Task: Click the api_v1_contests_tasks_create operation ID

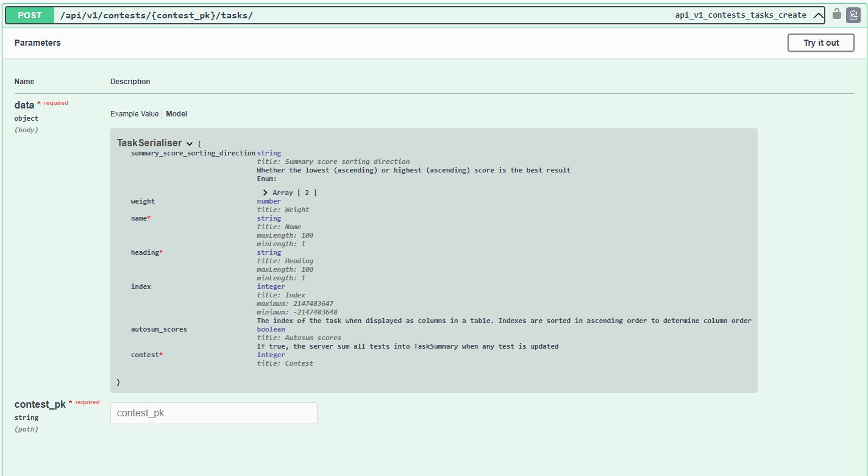Action: tap(741, 15)
